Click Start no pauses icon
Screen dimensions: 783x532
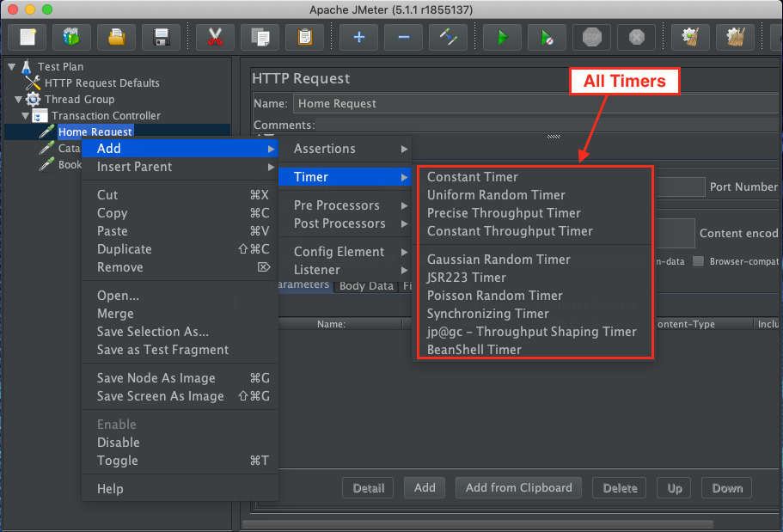[547, 38]
